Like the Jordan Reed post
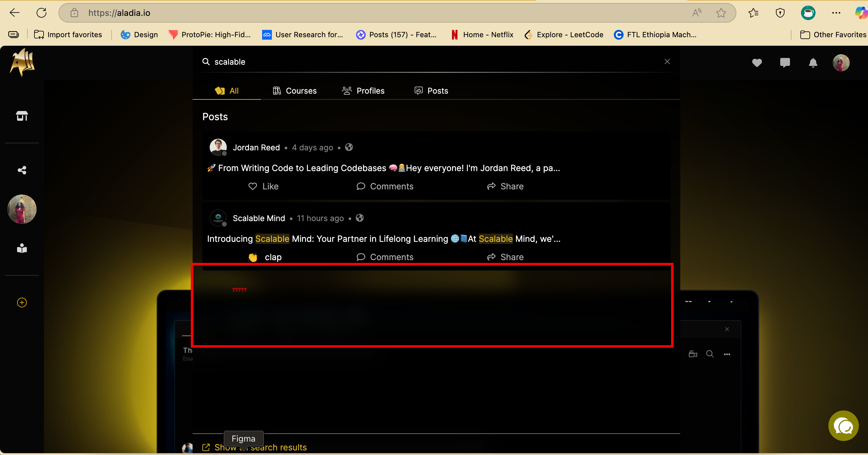 (263, 186)
